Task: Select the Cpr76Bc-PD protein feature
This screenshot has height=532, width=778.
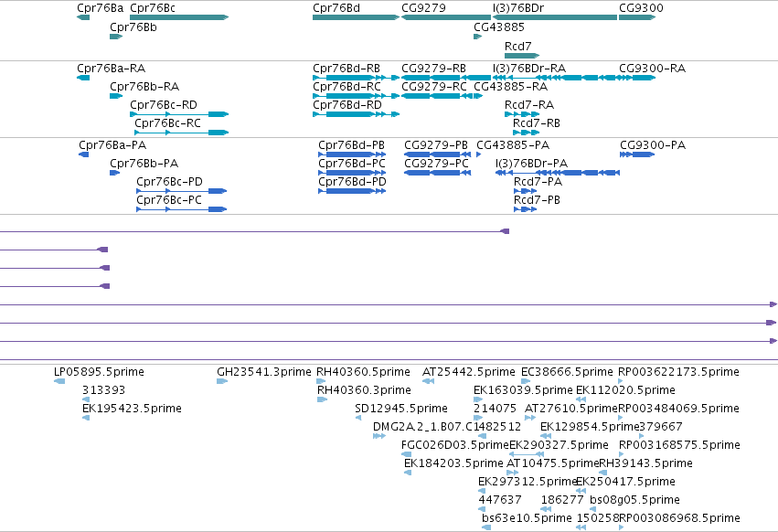Action: (x=182, y=191)
